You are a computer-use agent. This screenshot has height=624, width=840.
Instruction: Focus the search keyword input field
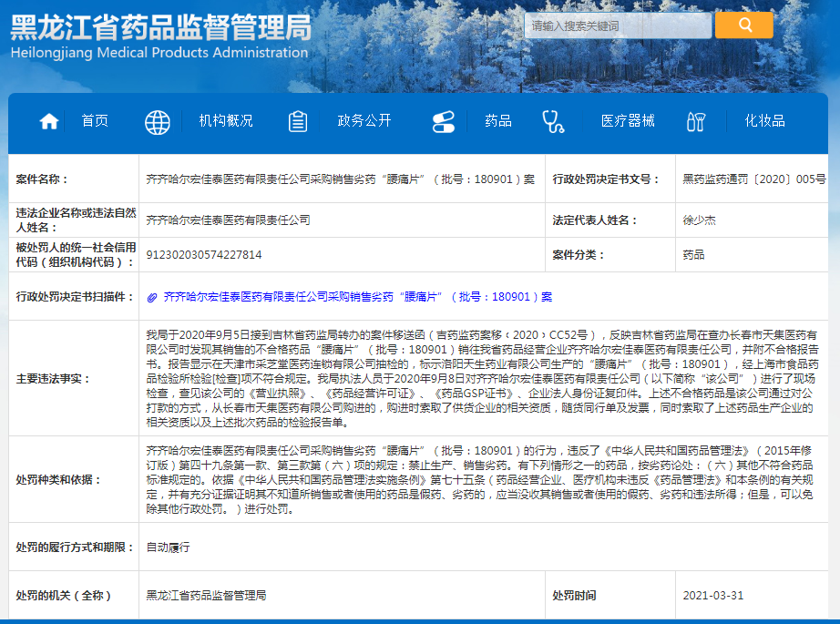tap(618, 26)
